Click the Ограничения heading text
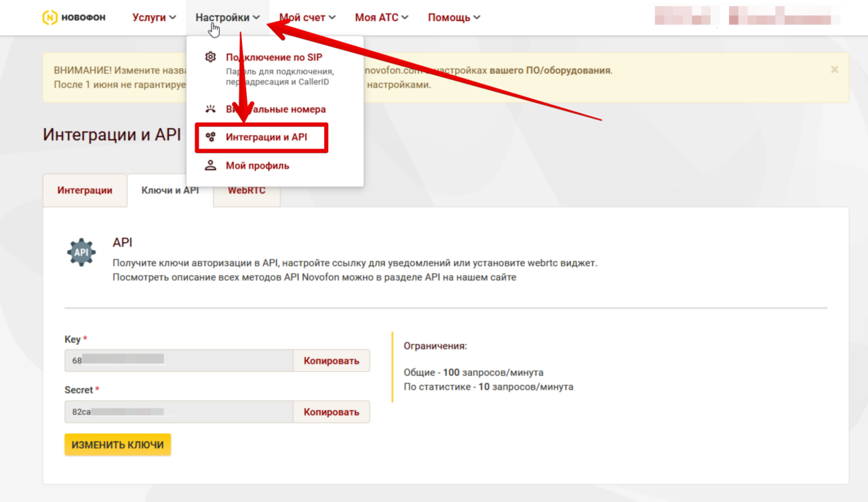Viewport: 868px width, 502px height. point(435,346)
